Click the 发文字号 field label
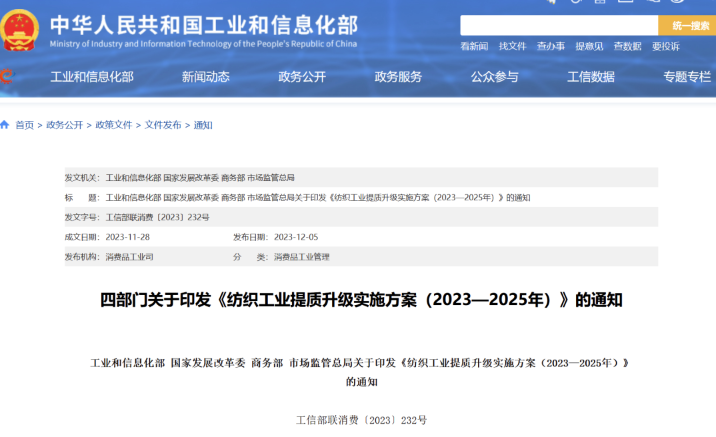 click(x=82, y=217)
